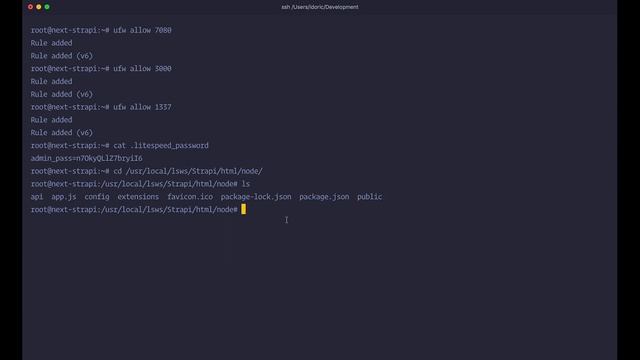Click the admin_pass output line
The width and height of the screenshot is (640, 360).
(x=87, y=158)
